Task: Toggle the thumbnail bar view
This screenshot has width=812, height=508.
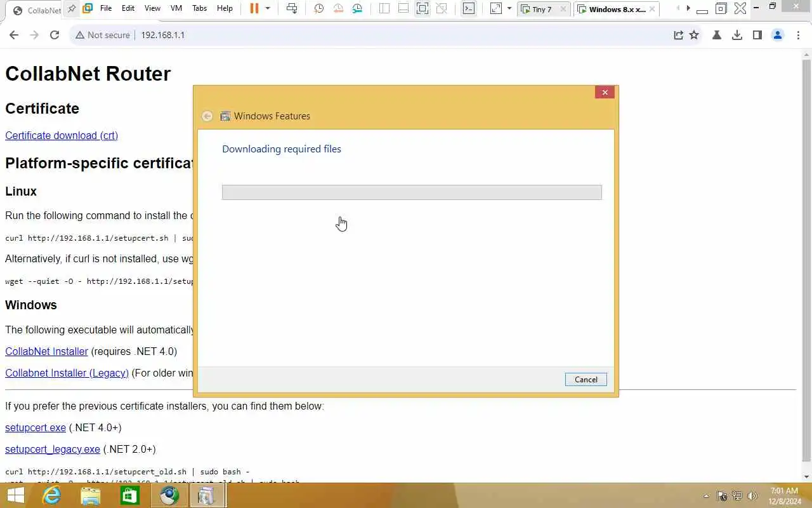Action: pyautogui.click(x=403, y=9)
